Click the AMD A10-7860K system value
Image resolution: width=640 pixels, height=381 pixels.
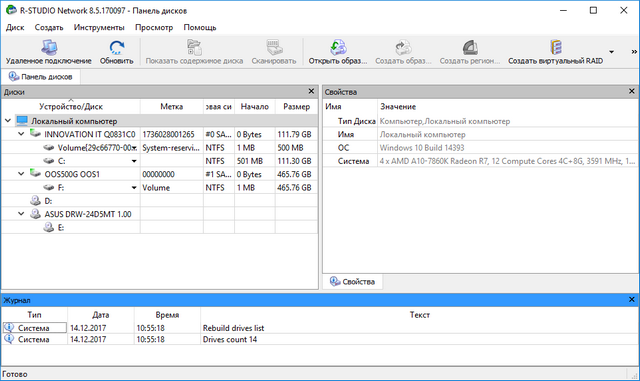coord(507,161)
